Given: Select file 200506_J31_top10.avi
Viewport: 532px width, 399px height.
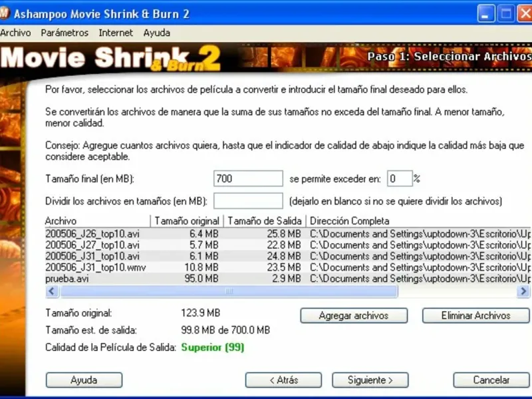Looking at the screenshot, I should coord(92,256).
